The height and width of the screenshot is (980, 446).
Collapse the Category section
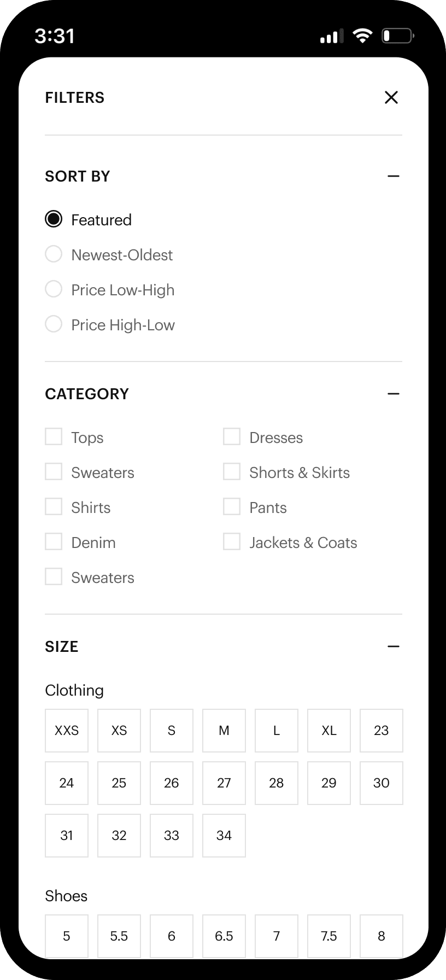(394, 394)
